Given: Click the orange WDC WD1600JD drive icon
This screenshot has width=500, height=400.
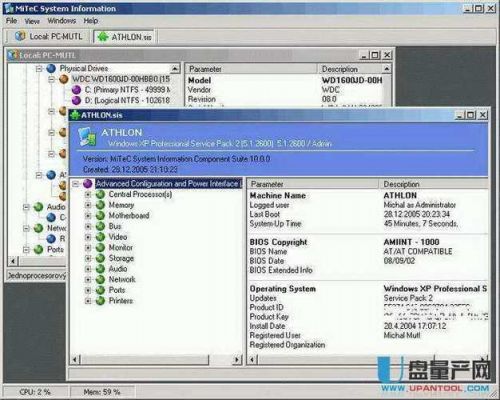Looking at the screenshot, I should point(64,79).
